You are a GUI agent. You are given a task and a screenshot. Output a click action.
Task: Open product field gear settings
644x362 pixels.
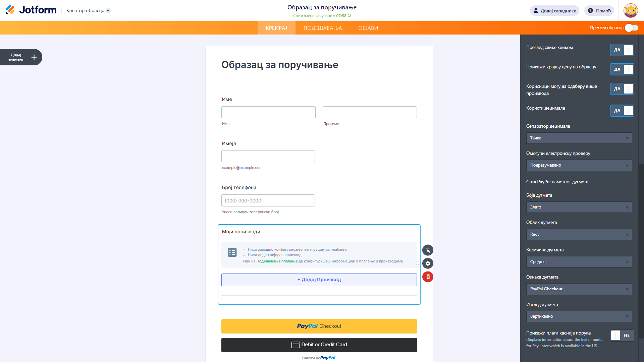[428, 263]
